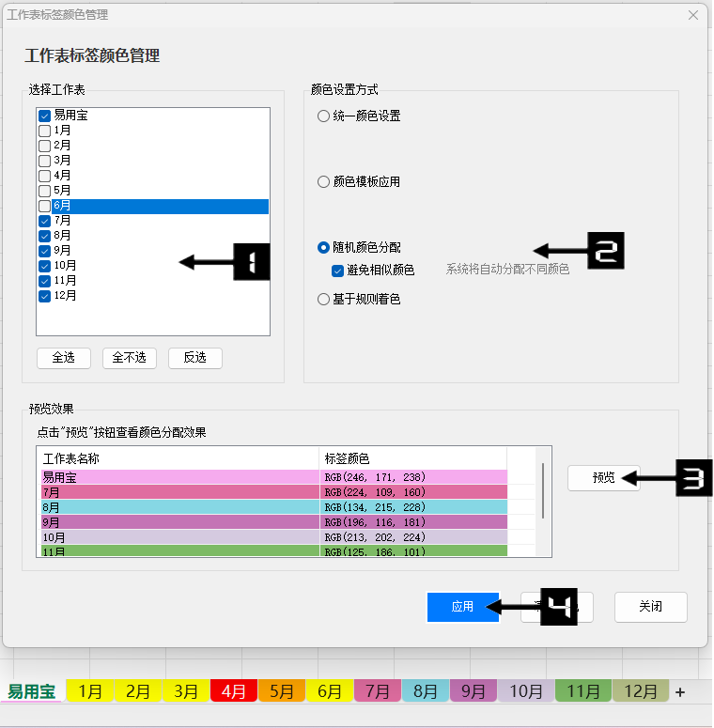The width and height of the screenshot is (714, 728).
Task: Close the dialog with the title bar X
Action: [693, 15]
